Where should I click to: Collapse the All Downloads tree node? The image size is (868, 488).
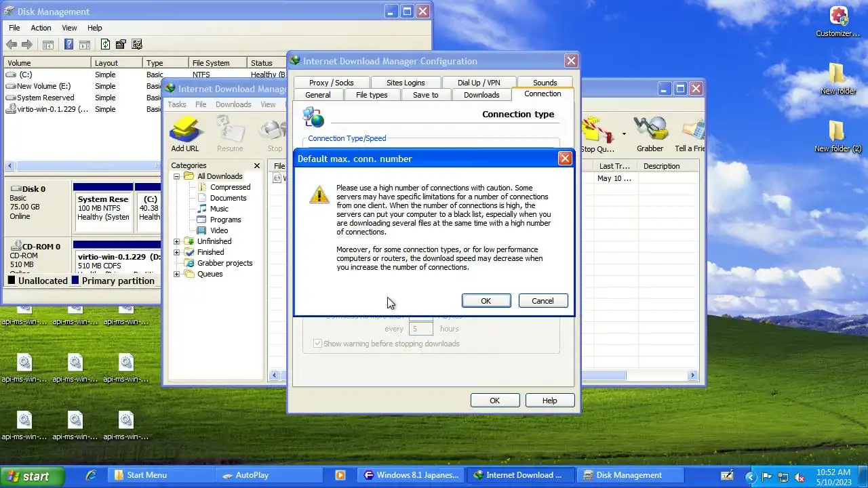click(177, 176)
